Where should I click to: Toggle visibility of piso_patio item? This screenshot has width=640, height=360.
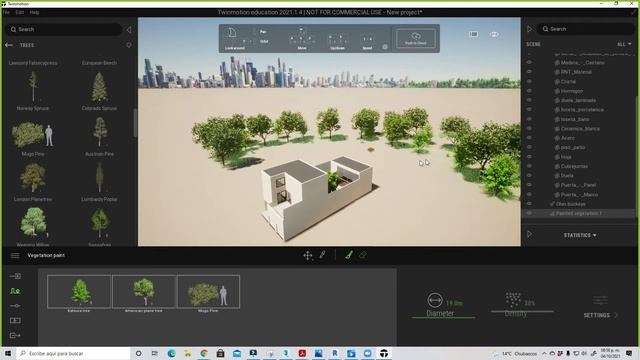coord(529,147)
